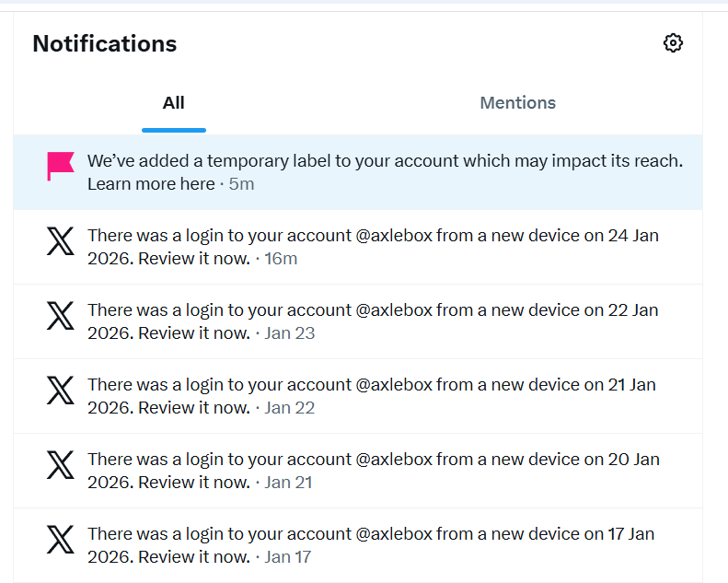The image size is (728, 583).
Task: Click the Jan 22 timestamp
Action: point(290,408)
